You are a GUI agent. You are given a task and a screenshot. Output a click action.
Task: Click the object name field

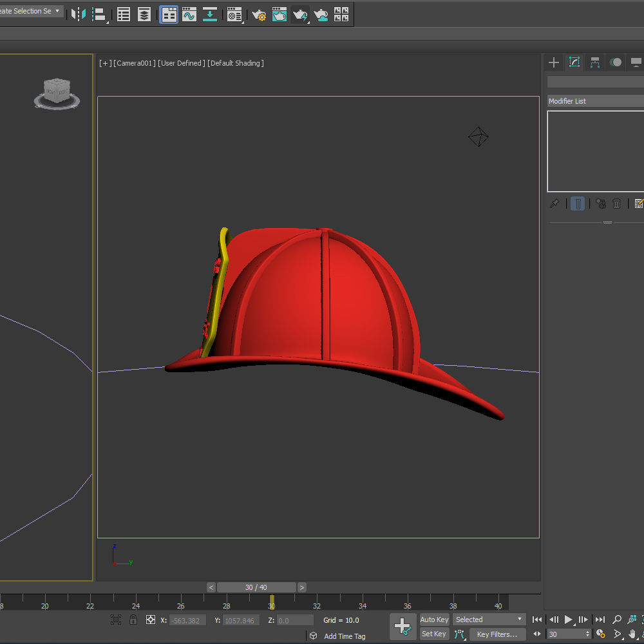(596, 82)
